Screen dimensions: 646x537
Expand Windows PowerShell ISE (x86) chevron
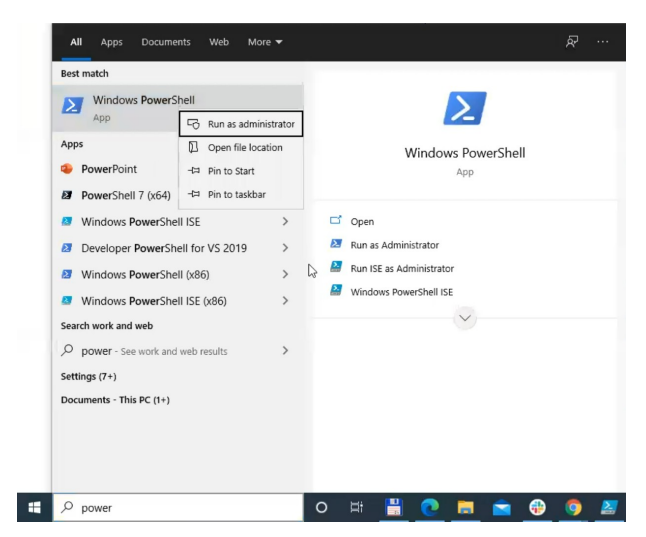[285, 301]
